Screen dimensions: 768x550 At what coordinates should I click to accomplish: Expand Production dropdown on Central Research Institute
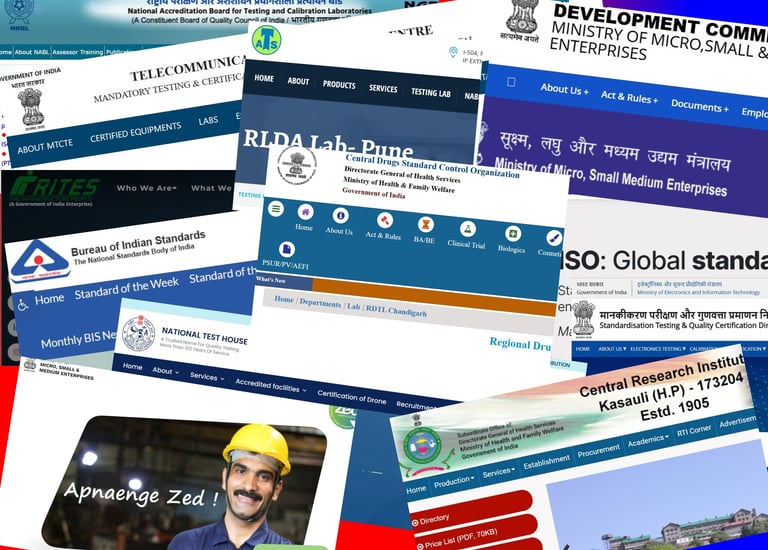(454, 482)
